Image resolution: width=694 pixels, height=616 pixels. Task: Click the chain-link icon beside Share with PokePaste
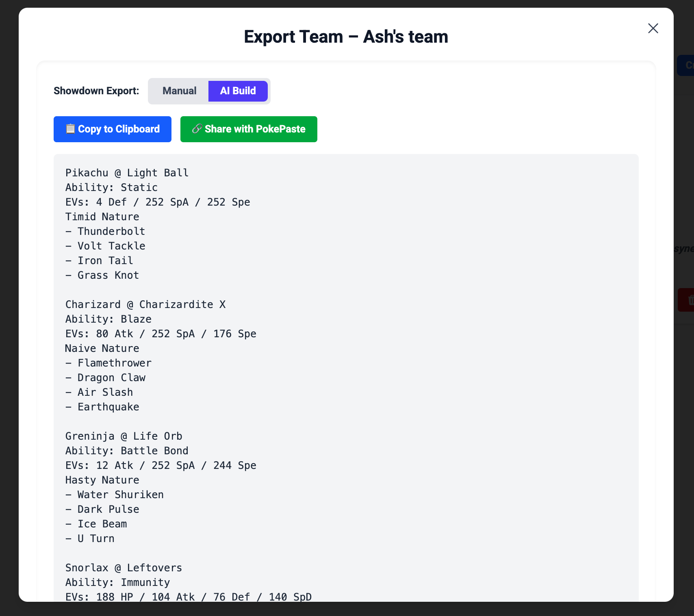[197, 129]
